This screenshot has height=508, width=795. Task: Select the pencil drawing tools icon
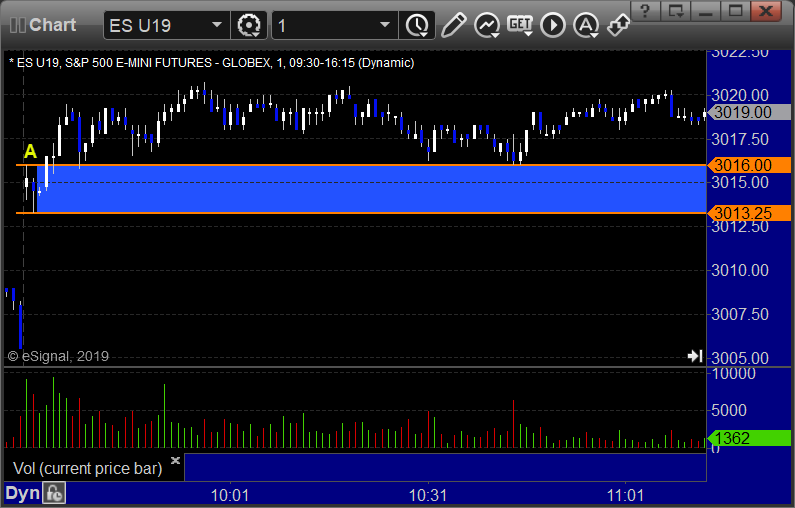pos(453,25)
